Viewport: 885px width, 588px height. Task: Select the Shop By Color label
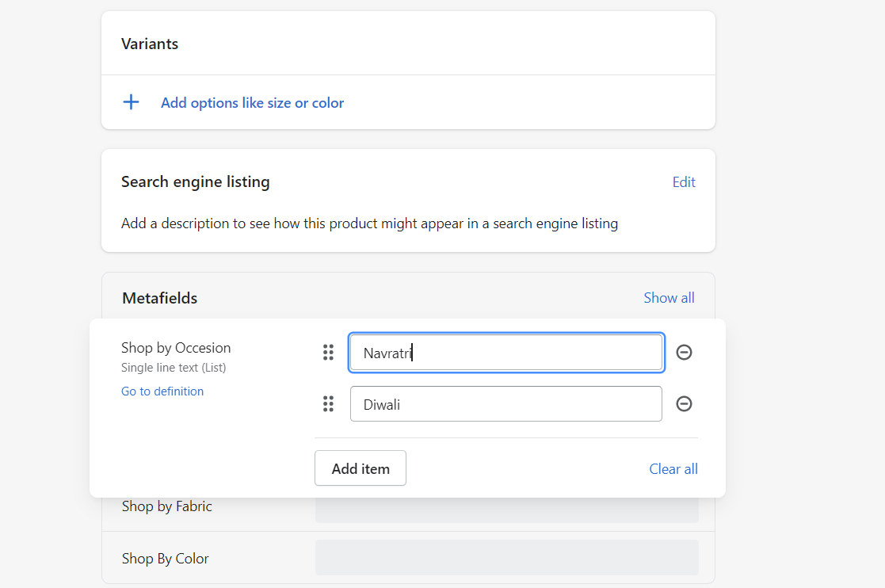pos(166,559)
